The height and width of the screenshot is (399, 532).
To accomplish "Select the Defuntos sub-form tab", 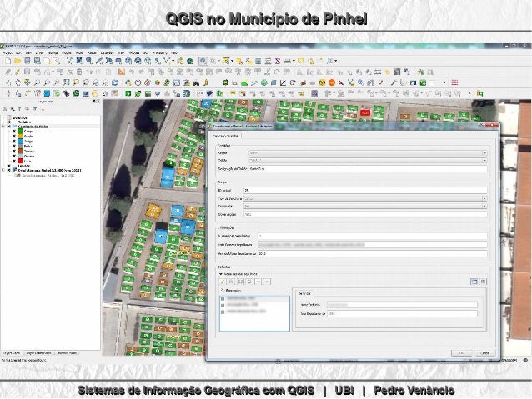I will click(304, 293).
